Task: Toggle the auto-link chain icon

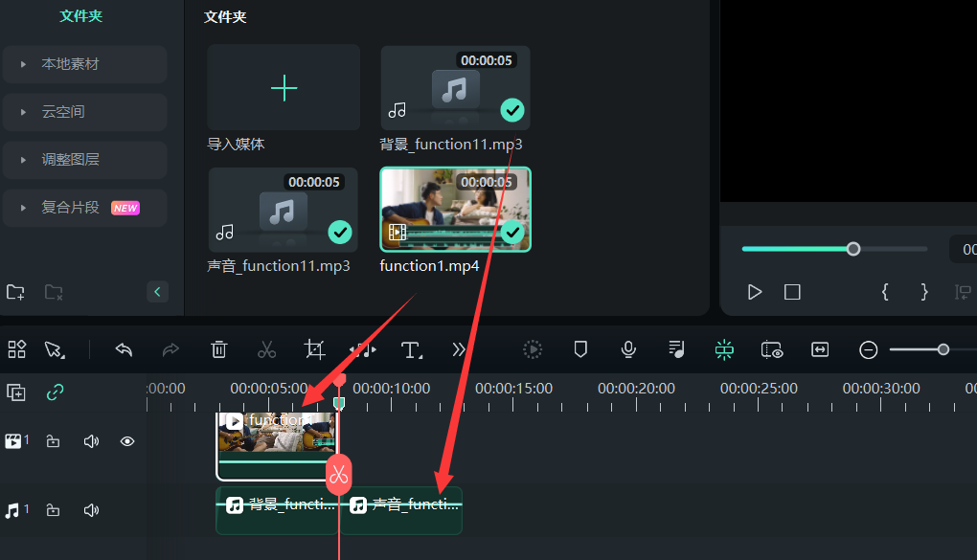Action: [x=56, y=392]
